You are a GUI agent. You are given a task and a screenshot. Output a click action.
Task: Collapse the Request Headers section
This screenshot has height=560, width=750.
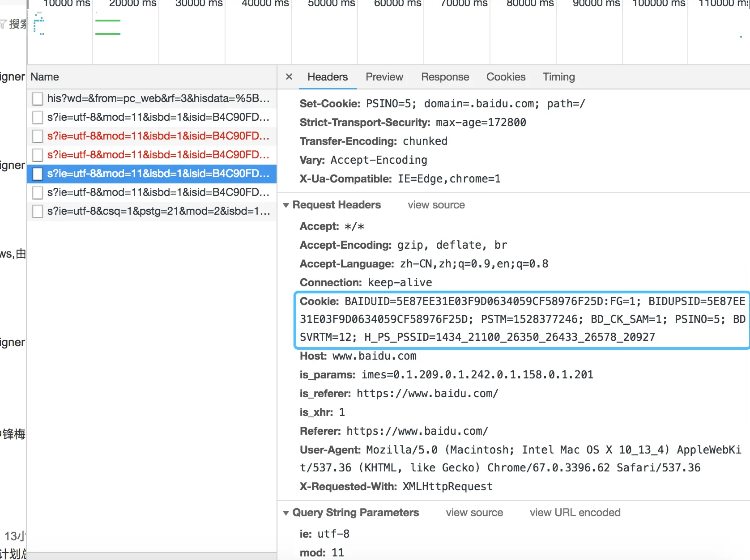[x=286, y=205]
